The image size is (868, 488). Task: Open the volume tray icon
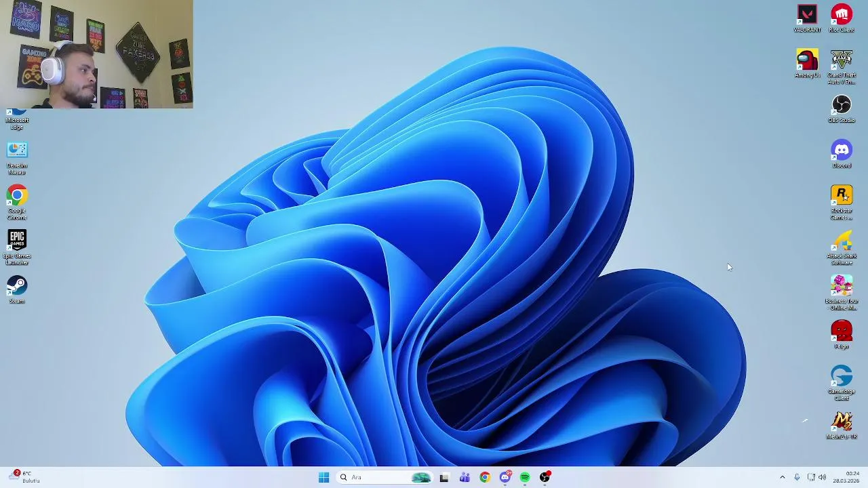pyautogui.click(x=822, y=477)
